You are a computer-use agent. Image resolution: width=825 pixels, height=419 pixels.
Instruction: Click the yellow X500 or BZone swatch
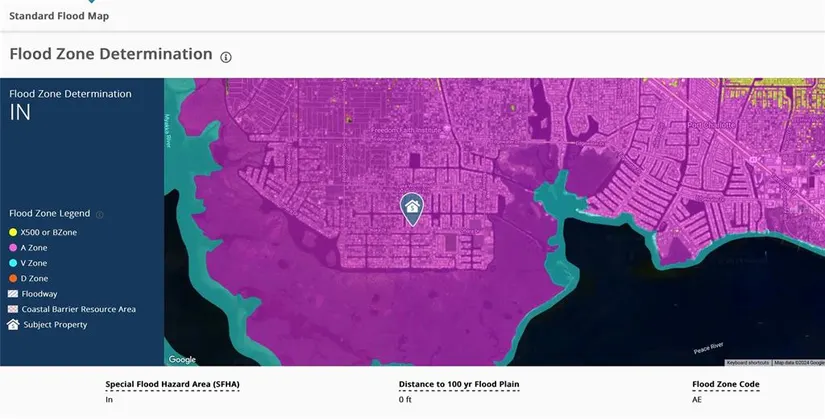click(x=13, y=232)
